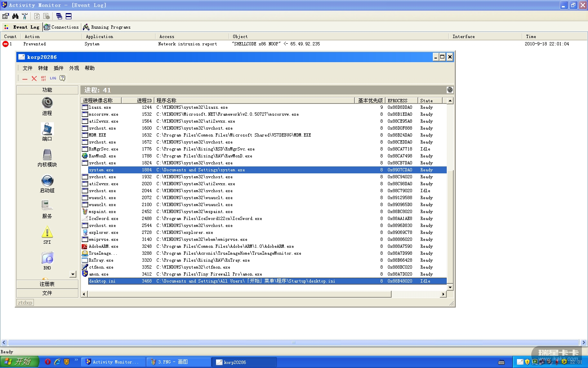The width and height of the screenshot is (588, 368).
Task: Open the 进程 (Processes) gear icon
Action: [x=47, y=103]
